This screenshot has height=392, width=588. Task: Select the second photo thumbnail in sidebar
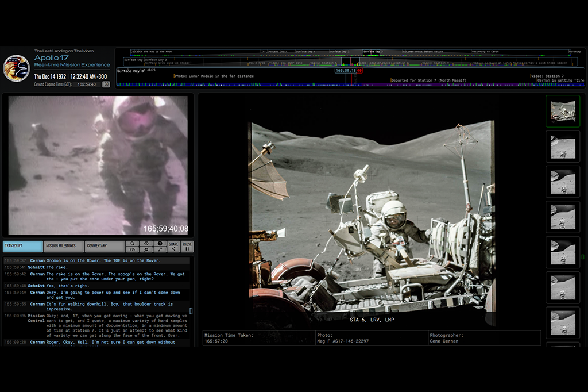(563, 147)
